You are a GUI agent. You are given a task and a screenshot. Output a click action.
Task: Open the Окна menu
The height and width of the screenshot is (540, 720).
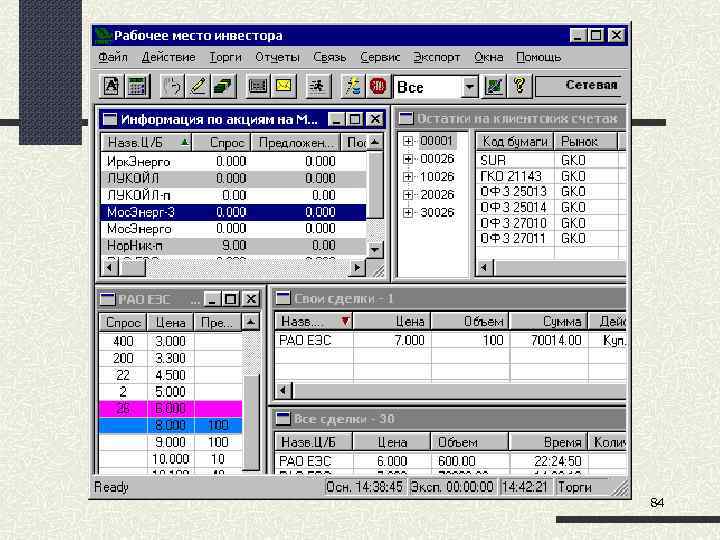coord(488,57)
